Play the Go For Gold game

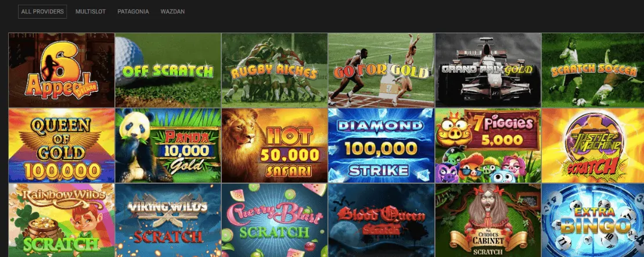(381, 70)
